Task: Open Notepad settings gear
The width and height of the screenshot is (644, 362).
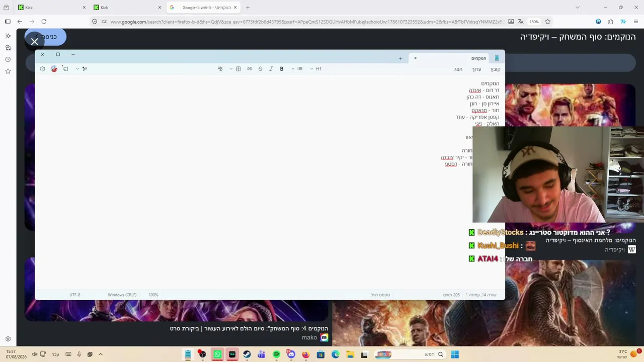Action: (x=42, y=69)
